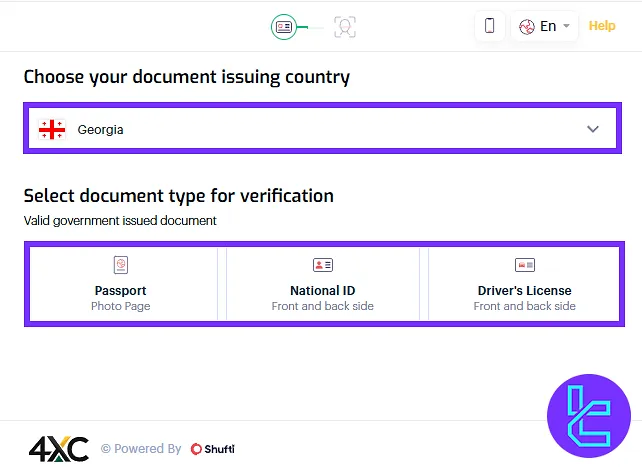Click the face verification step icon
Viewport: 642px width, 467px height.
pos(345,27)
